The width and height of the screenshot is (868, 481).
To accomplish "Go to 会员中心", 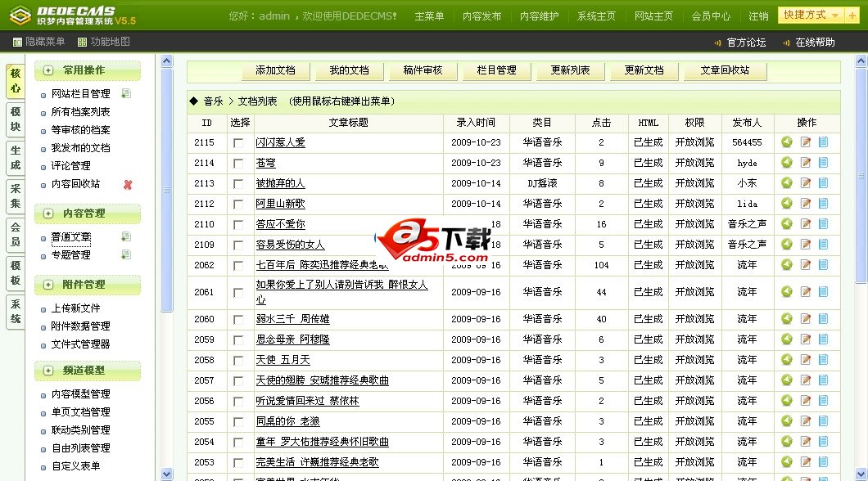I will click(711, 16).
